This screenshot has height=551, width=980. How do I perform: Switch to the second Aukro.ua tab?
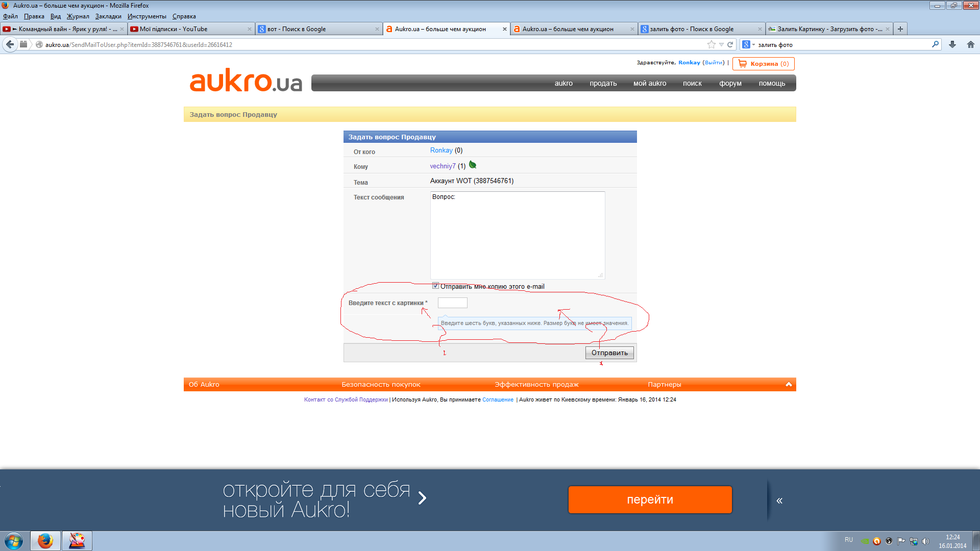coord(574,29)
